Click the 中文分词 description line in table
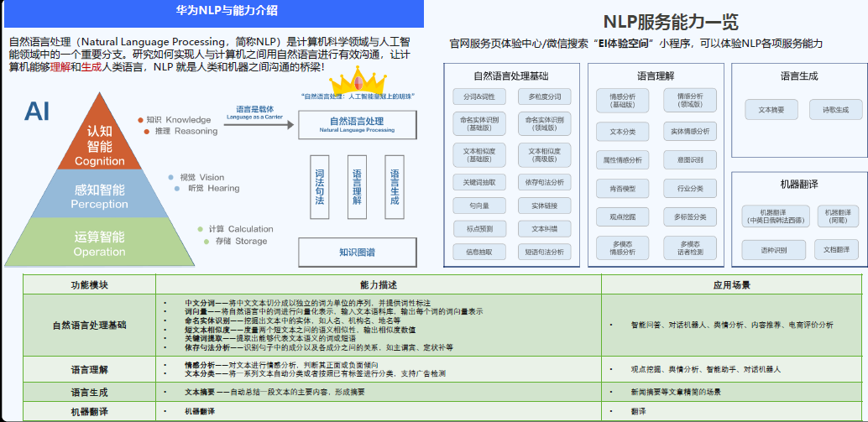The height and width of the screenshot is (422, 868). pyautogui.click(x=307, y=303)
